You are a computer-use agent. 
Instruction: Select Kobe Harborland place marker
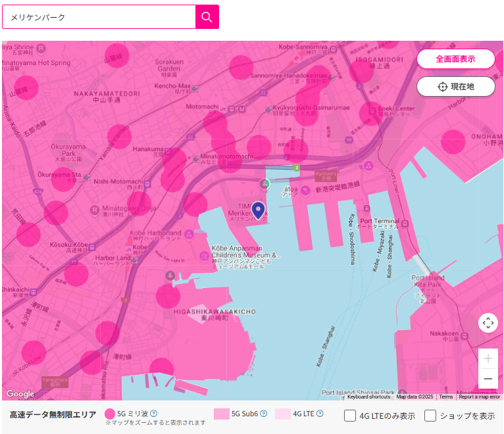pyautogui.click(x=189, y=234)
